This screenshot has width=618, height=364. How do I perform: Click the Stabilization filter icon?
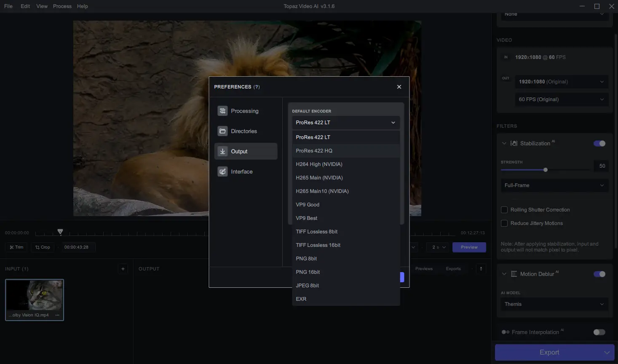pos(514,144)
